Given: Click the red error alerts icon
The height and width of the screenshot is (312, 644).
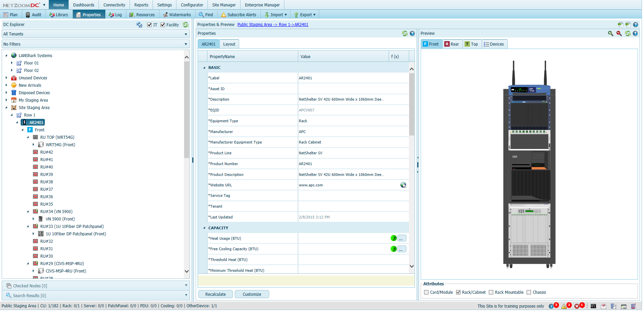Looking at the screenshot, I should pos(577,306).
